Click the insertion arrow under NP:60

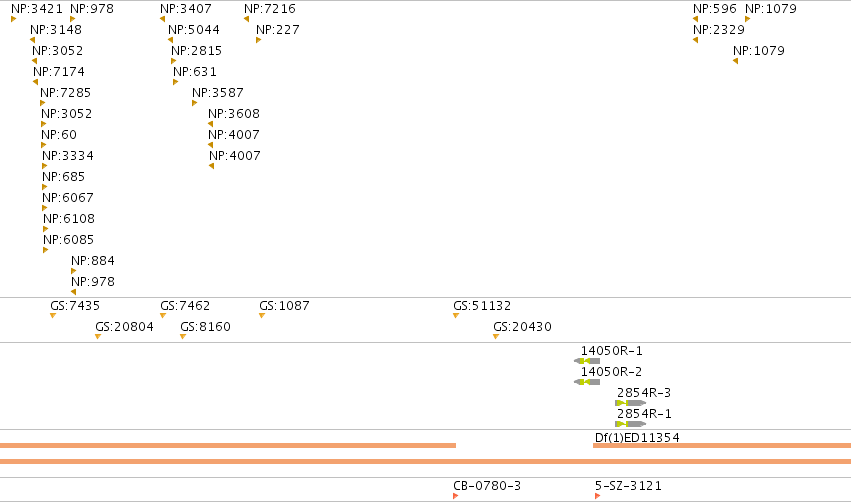point(44,145)
